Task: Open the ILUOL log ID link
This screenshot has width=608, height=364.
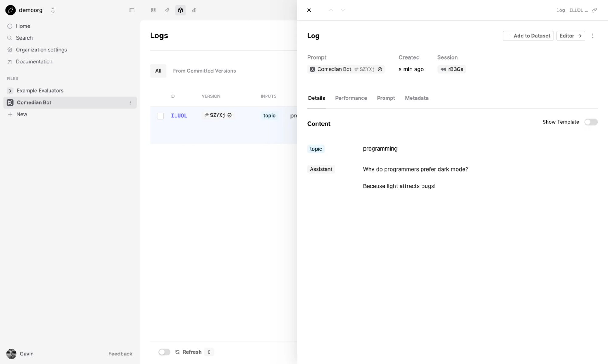Action: (x=179, y=116)
